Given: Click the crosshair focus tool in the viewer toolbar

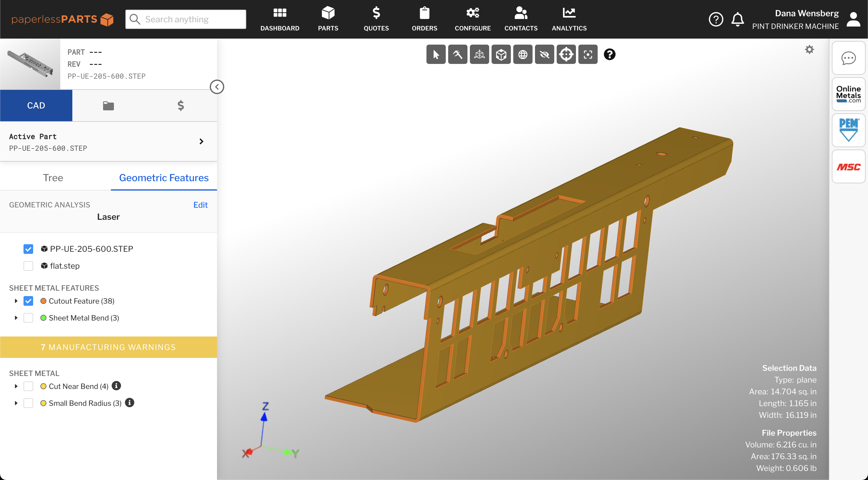Looking at the screenshot, I should 566,54.
